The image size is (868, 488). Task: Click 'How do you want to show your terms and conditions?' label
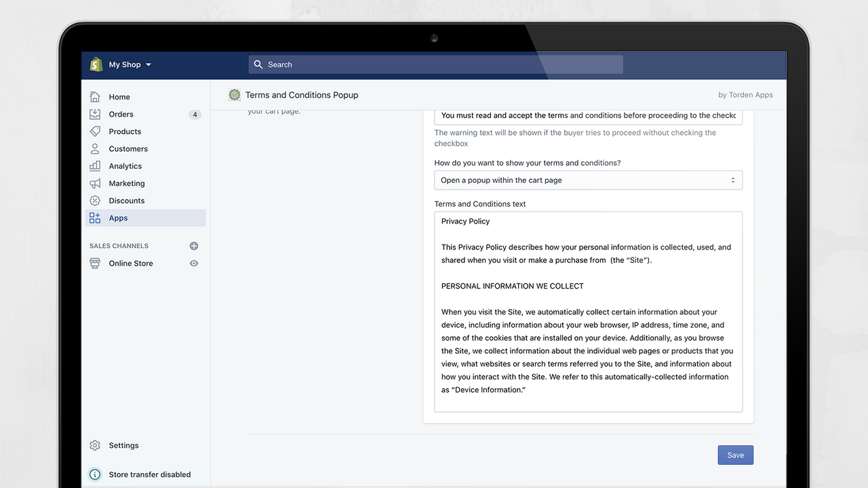coord(528,163)
